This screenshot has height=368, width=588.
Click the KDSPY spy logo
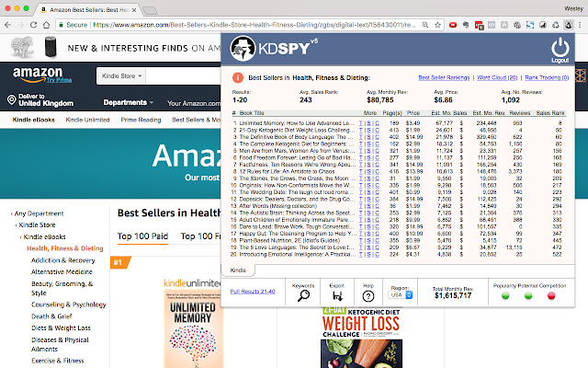coord(243,49)
